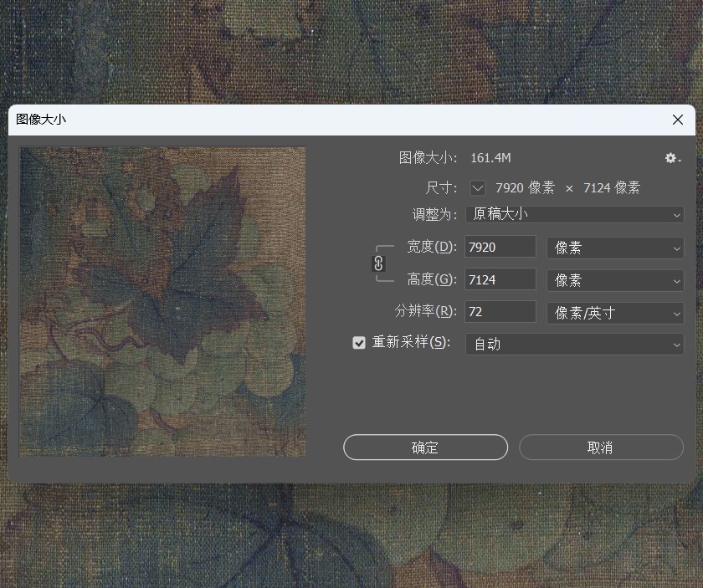Click the 161.4M image size value
This screenshot has height=588, width=703.
490,158
